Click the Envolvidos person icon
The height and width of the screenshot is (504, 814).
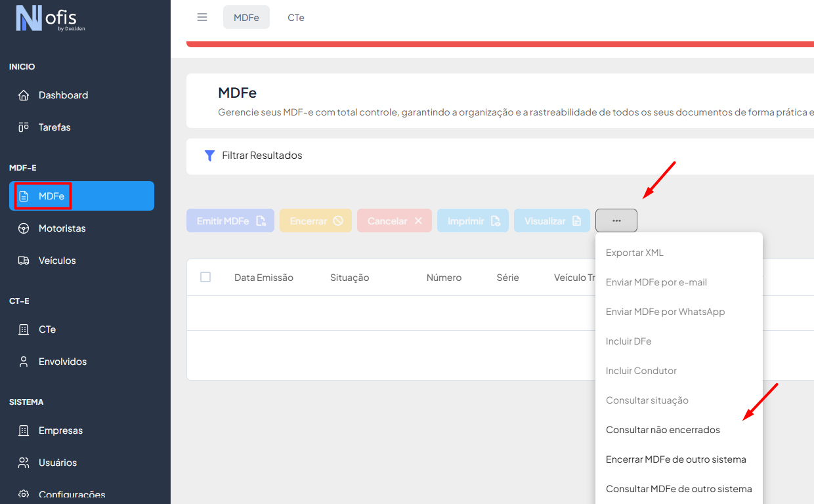tap(24, 362)
